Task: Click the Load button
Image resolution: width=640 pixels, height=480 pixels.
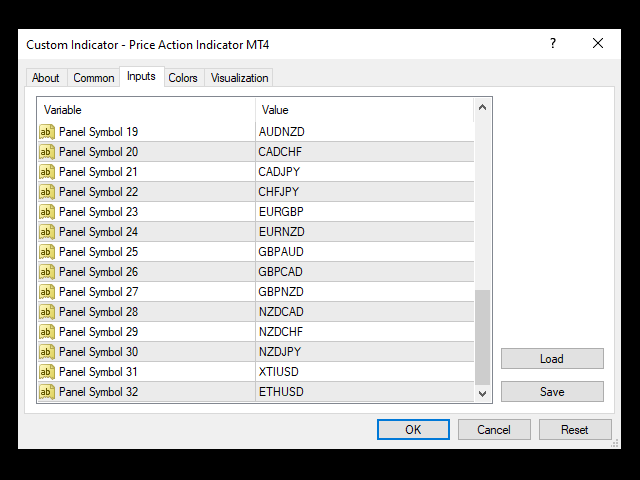Action: 552,359
